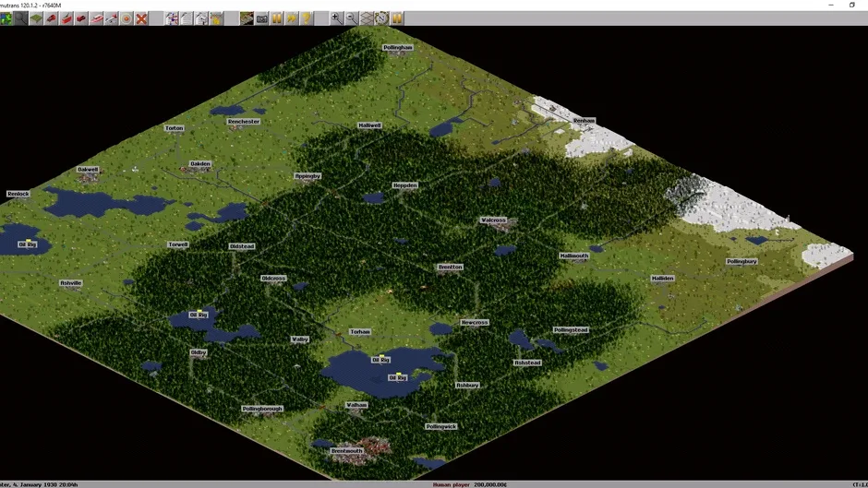Click the Ashbury town label

pyautogui.click(x=467, y=385)
